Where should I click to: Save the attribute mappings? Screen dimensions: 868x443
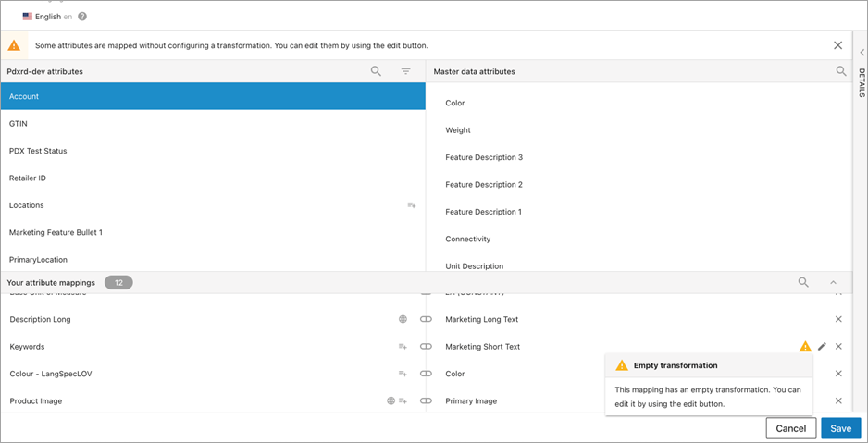point(840,428)
